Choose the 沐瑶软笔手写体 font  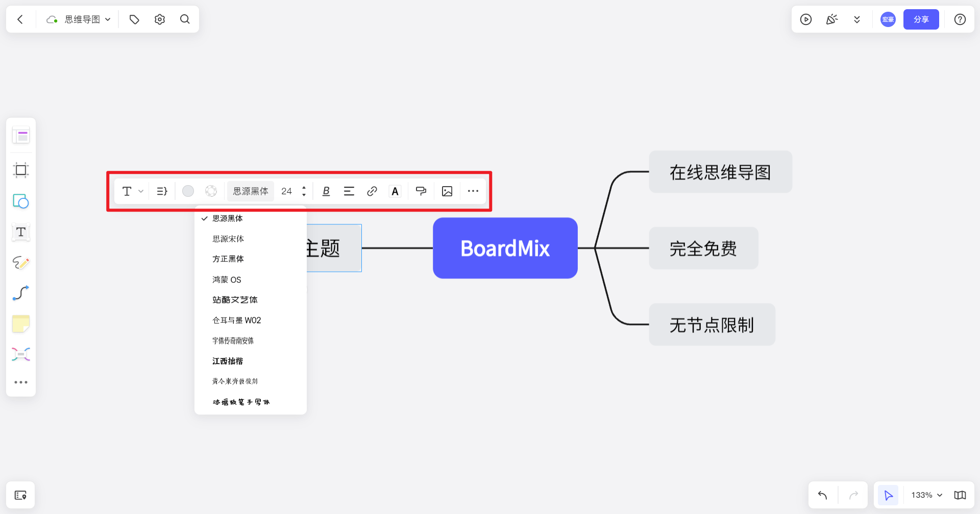pos(251,402)
